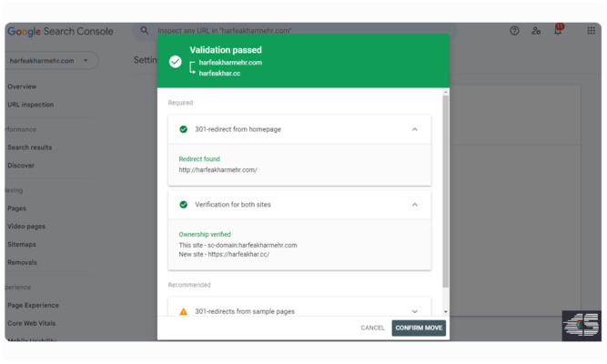The height and width of the screenshot is (364, 607).
Task: Expand the 301-redirects from sample pages section
Action: (415, 311)
